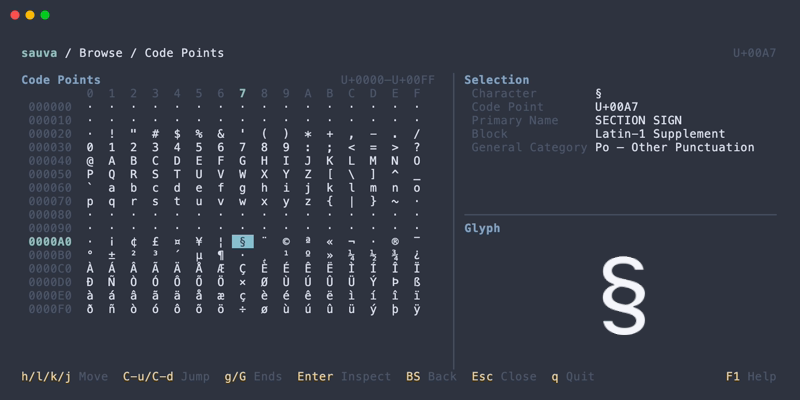The image size is (800, 400).
Task: Click row label 000070
Action: 50,201
